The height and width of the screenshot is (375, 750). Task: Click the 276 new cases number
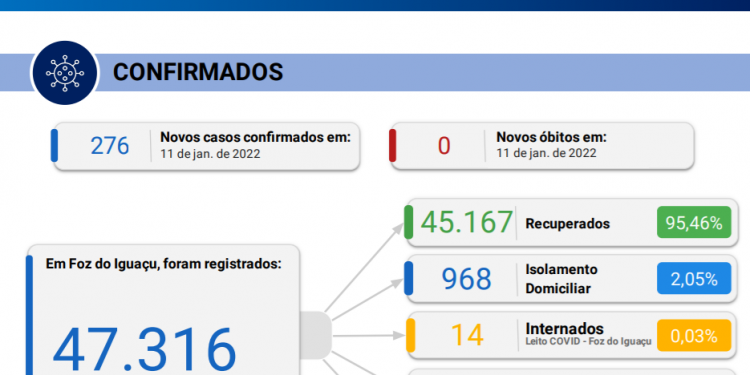[x=110, y=146]
